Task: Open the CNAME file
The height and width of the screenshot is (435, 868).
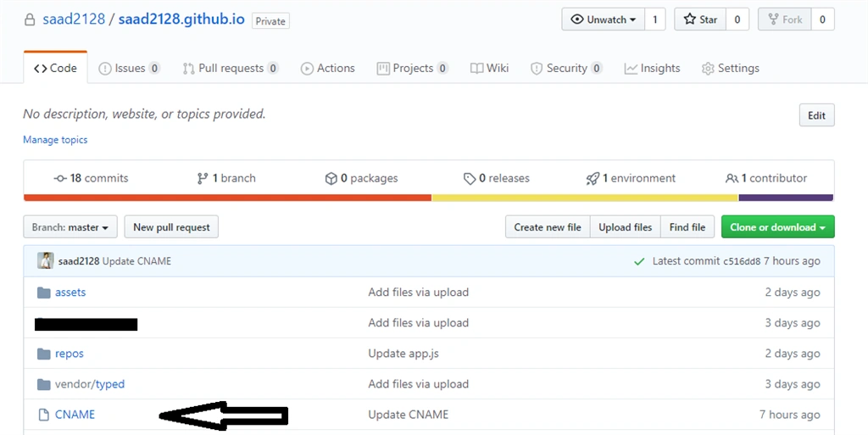Action: coord(75,415)
